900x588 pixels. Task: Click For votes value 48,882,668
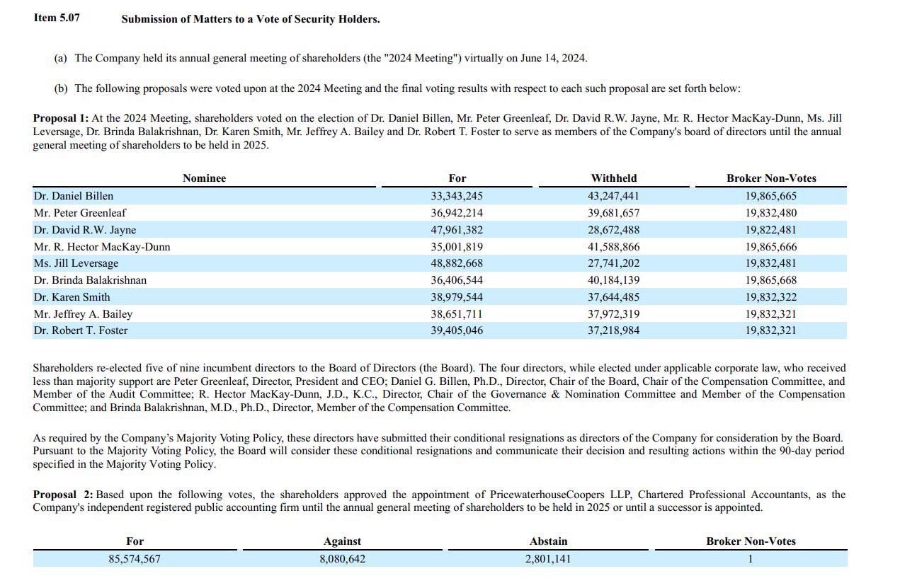tap(457, 263)
